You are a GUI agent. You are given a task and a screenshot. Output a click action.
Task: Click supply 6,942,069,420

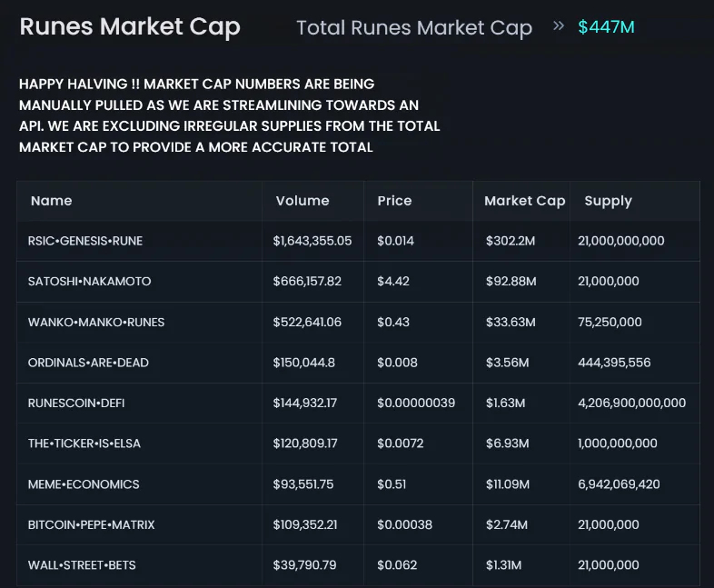[619, 484]
